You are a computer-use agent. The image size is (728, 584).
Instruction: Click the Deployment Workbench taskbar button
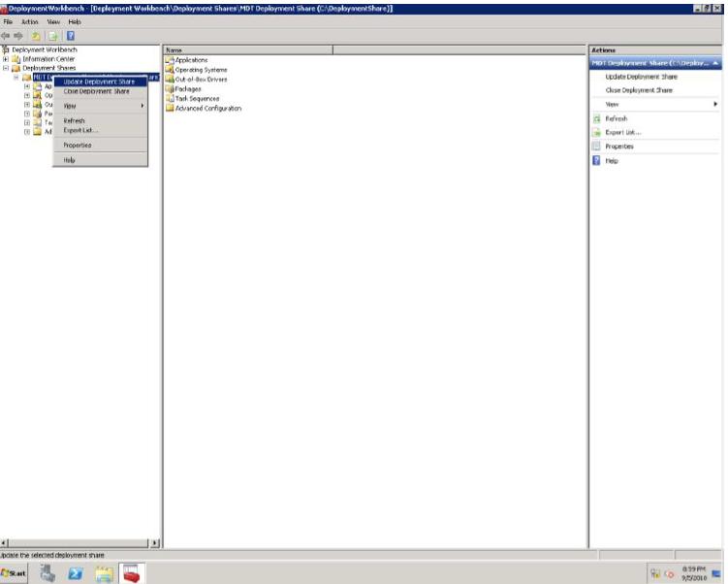(x=132, y=573)
